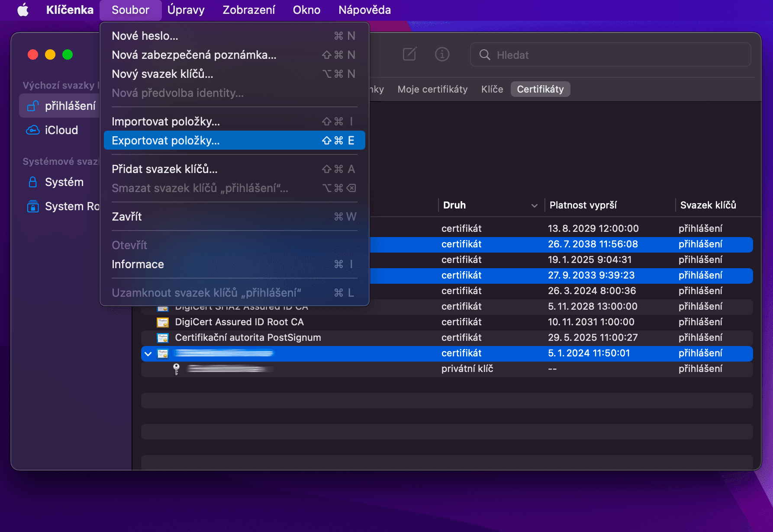Click the private key icon under the expanded certificate

pyautogui.click(x=177, y=369)
